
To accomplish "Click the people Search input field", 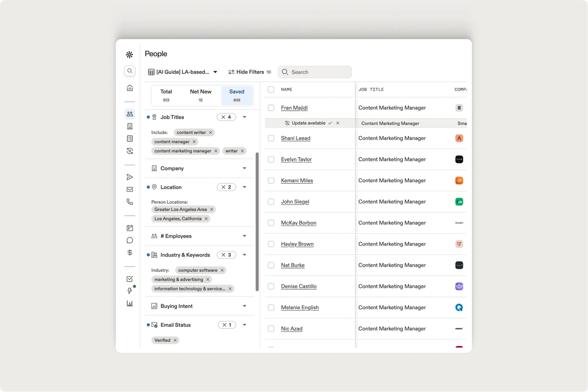I will point(315,72).
